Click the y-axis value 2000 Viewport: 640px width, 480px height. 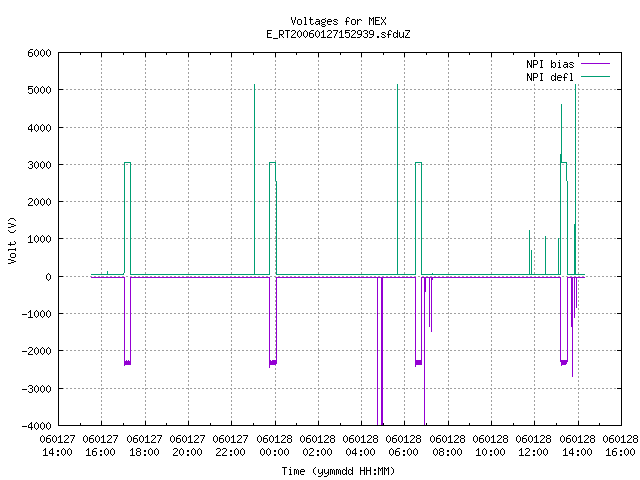click(x=40, y=202)
